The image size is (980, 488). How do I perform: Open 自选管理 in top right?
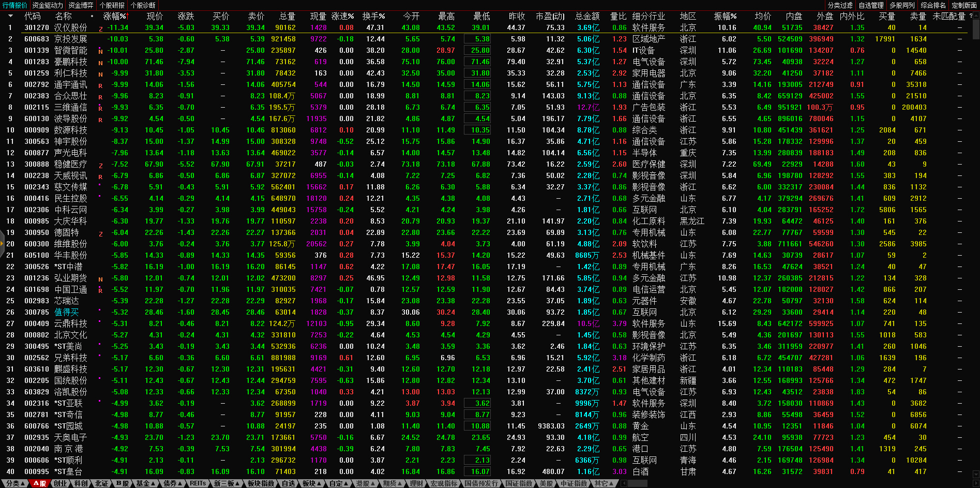click(x=871, y=5)
